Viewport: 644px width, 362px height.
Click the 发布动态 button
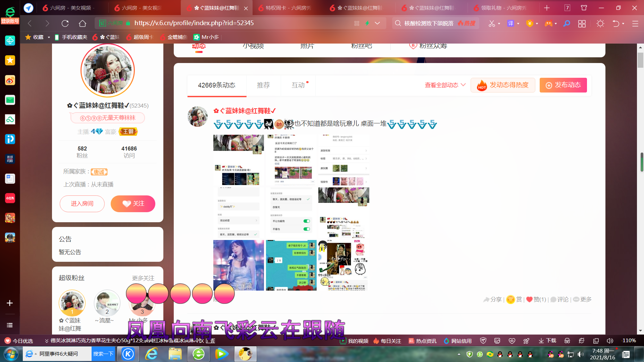coord(563,85)
